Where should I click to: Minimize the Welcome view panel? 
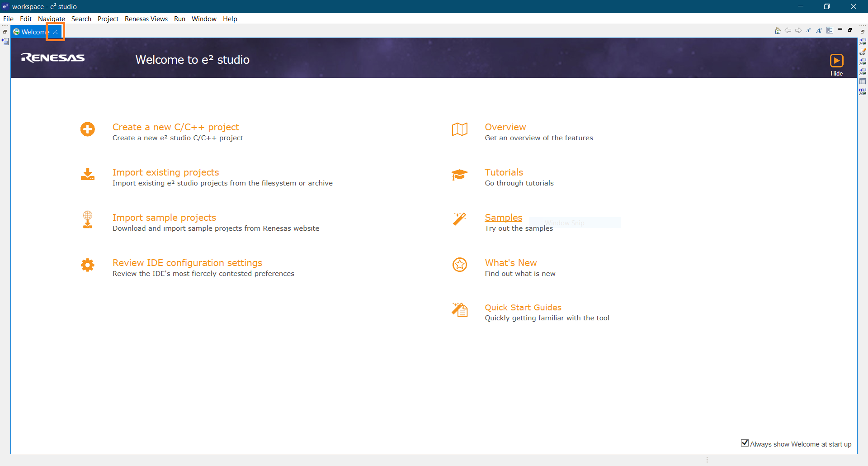tap(840, 30)
